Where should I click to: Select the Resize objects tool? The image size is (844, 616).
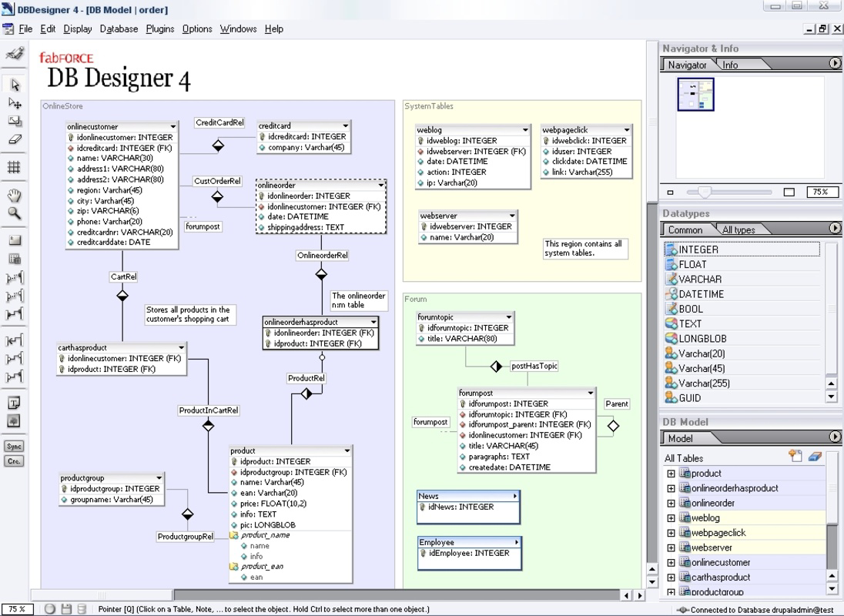click(x=15, y=121)
